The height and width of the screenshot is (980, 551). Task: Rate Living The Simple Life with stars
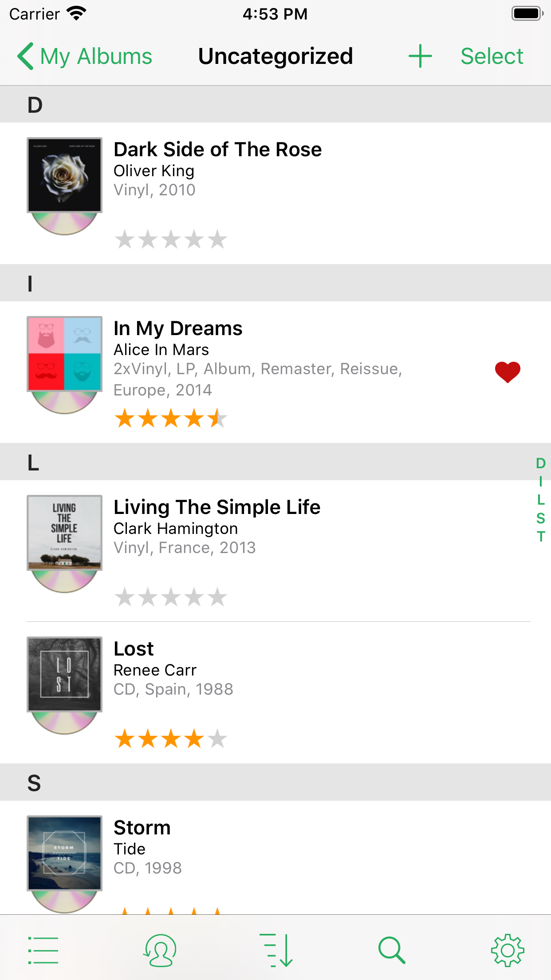(x=171, y=597)
